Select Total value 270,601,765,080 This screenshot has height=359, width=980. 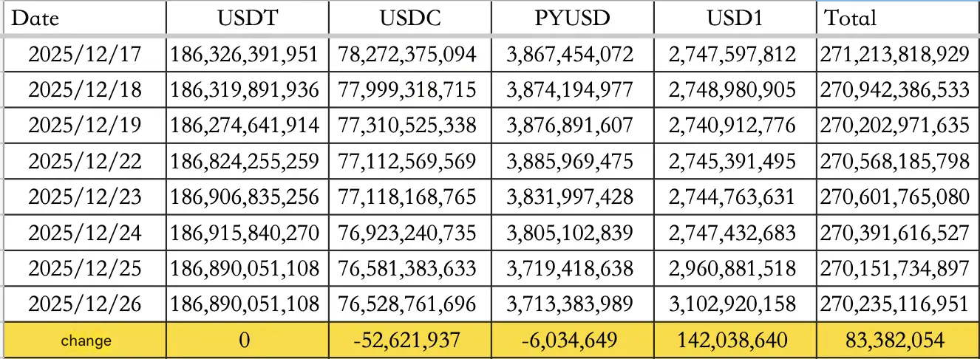(894, 197)
